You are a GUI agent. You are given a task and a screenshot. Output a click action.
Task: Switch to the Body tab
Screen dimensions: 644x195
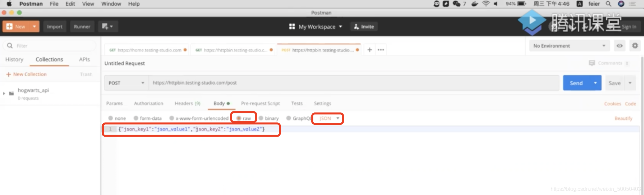click(x=221, y=103)
